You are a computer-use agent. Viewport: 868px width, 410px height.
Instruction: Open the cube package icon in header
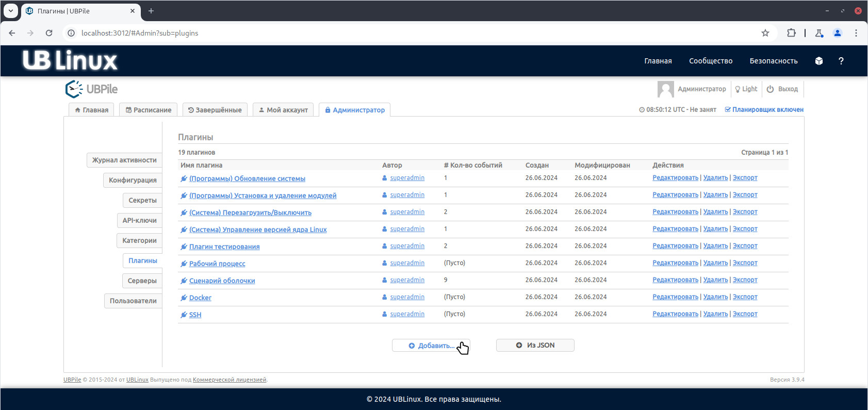coord(819,61)
